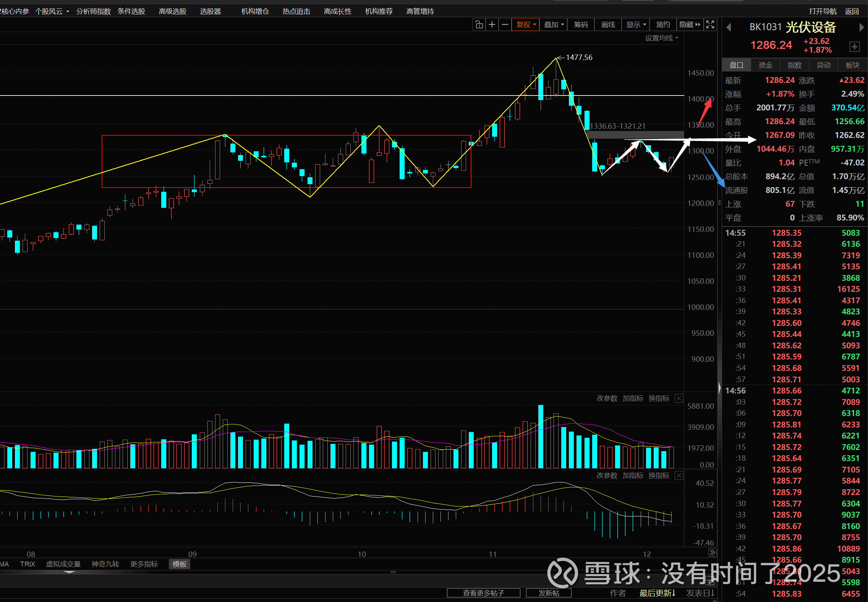868x602 pixels.
Task: Zoom in chart with plus icon
Action: 492,25
